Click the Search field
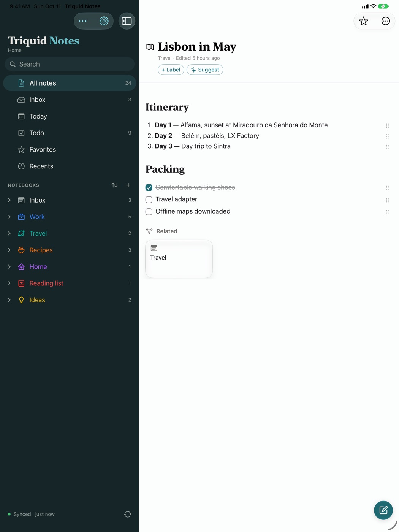Viewport: 399px width, 532px height. click(70, 64)
